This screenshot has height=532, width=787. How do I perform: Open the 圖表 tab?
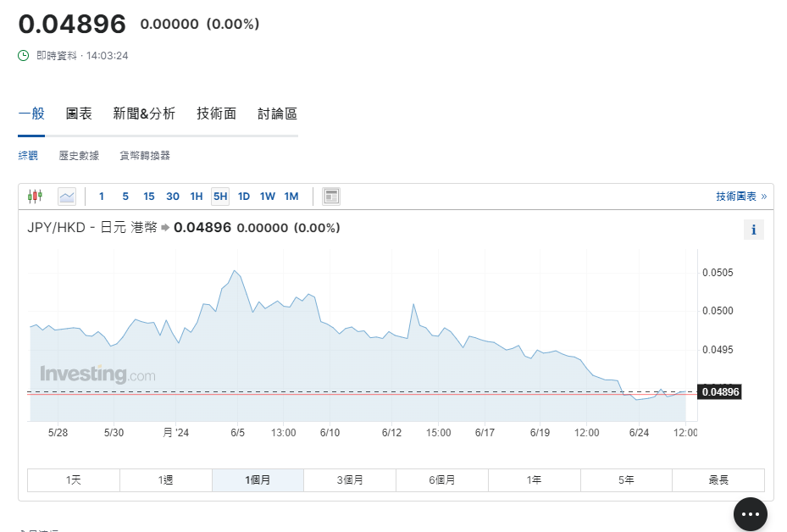(x=79, y=114)
